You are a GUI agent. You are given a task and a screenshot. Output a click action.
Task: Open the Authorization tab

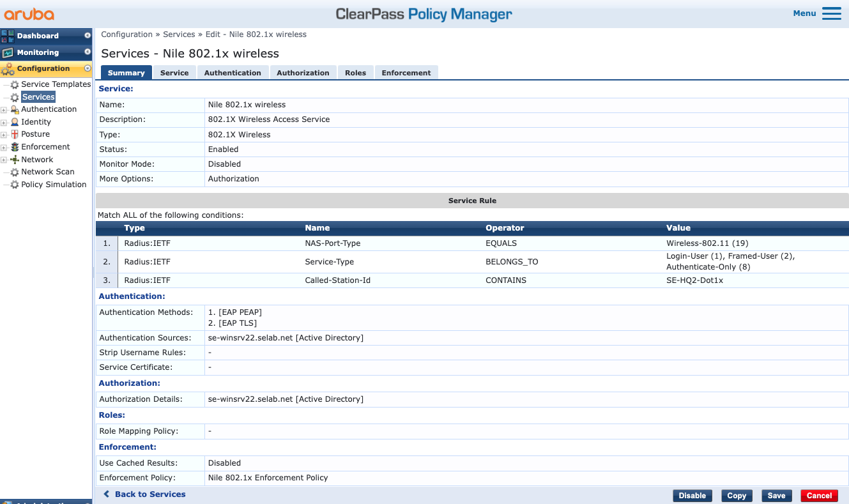[x=303, y=73]
